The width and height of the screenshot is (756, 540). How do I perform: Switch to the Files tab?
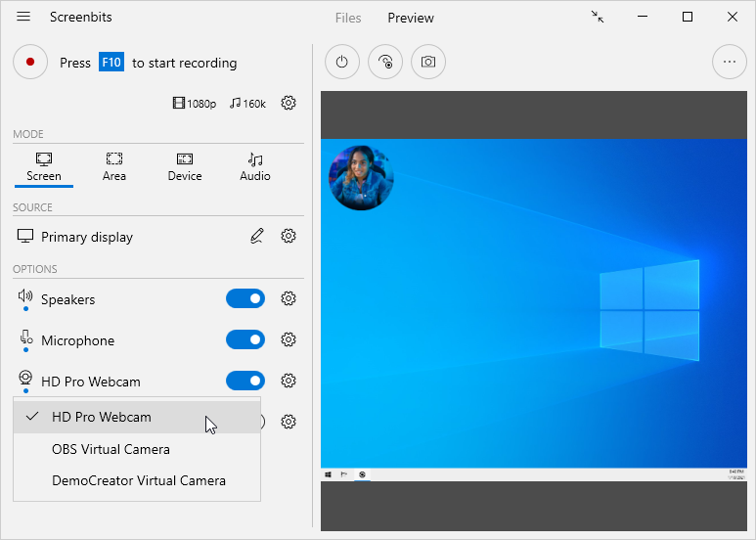pyautogui.click(x=348, y=18)
